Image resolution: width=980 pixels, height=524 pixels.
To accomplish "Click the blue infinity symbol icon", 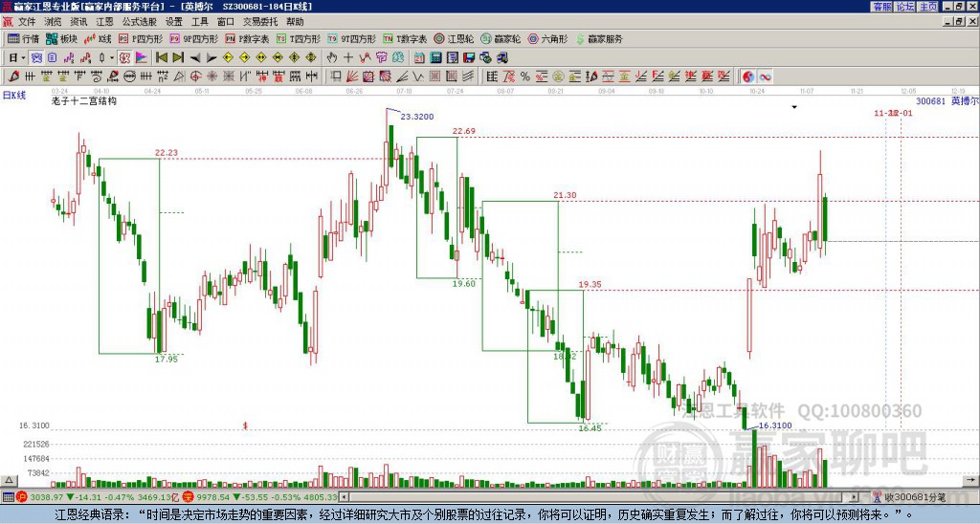I will [765, 76].
